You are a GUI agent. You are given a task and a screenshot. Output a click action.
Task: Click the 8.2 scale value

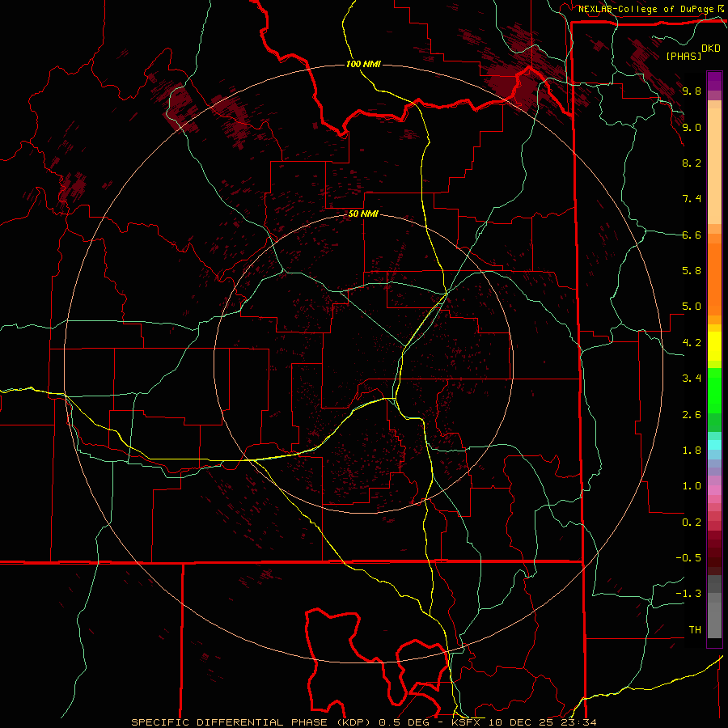point(692,163)
